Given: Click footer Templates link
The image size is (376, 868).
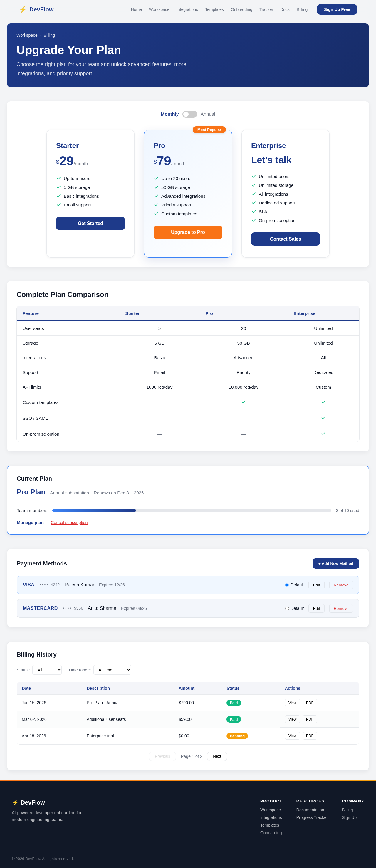Looking at the screenshot, I should pyautogui.click(x=270, y=825).
